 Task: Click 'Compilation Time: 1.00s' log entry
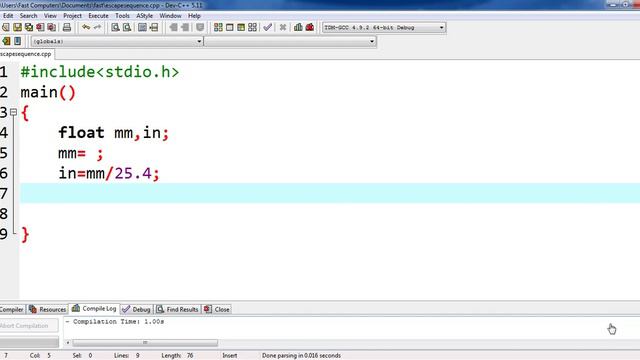[x=119, y=322]
